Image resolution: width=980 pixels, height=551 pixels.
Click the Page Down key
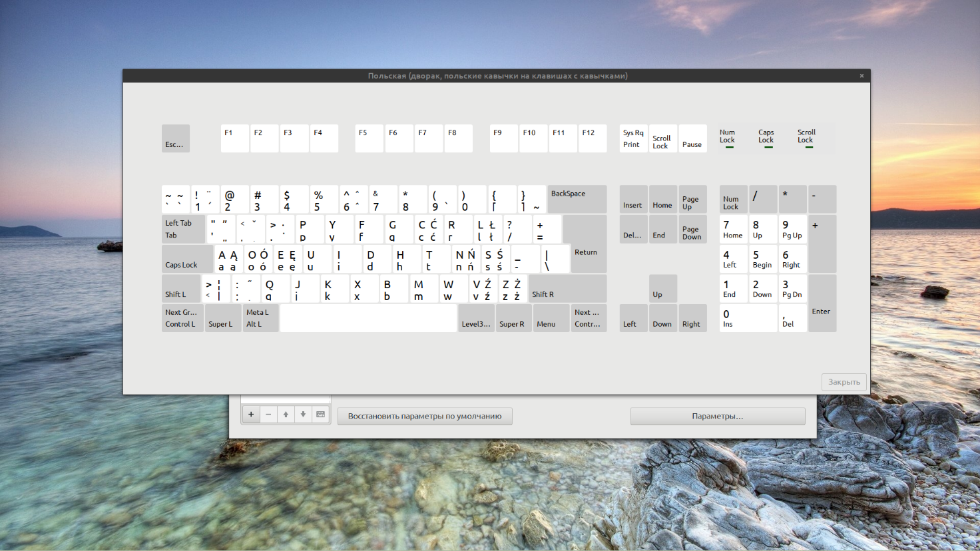[x=692, y=229]
